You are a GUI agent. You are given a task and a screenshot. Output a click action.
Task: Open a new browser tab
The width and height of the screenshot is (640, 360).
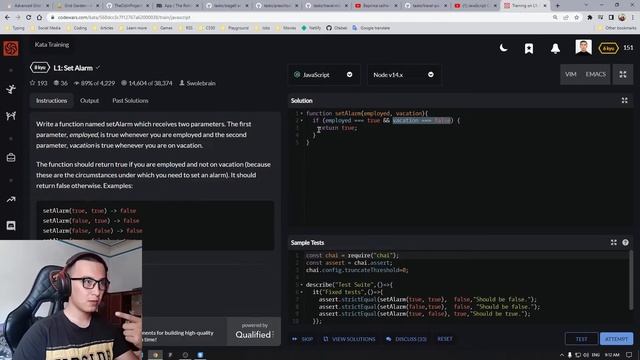point(558,6)
